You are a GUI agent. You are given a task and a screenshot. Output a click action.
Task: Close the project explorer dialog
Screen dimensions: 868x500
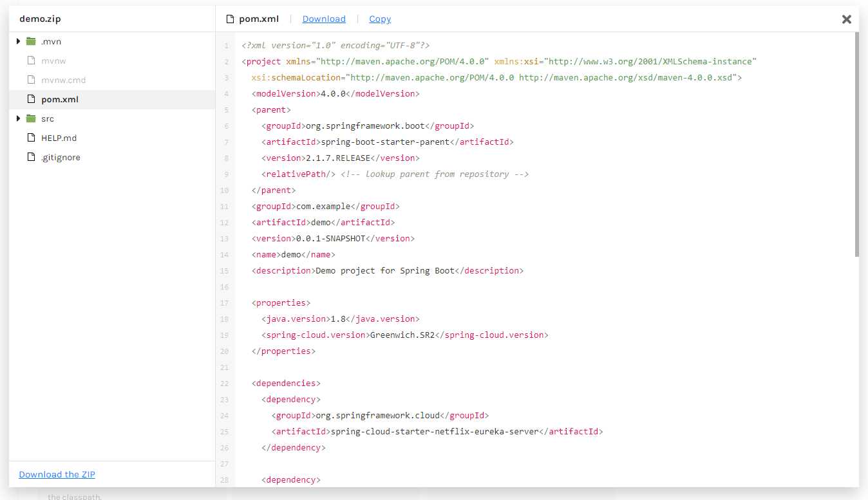point(847,19)
